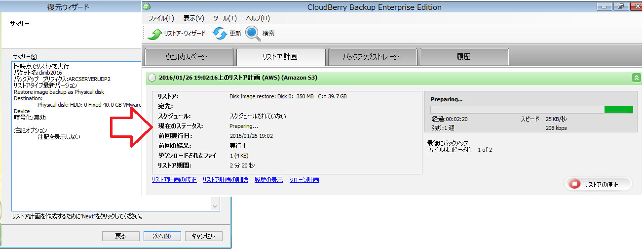Screen dimensions: 644x249
Task: Click the サマリー(S) label in wizard
Action: 25,57
